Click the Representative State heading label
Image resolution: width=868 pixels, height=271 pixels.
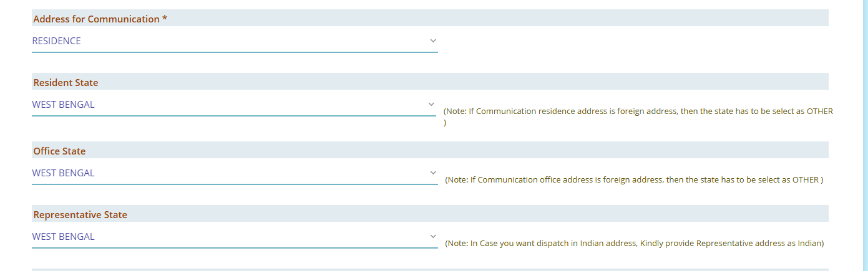[80, 214]
